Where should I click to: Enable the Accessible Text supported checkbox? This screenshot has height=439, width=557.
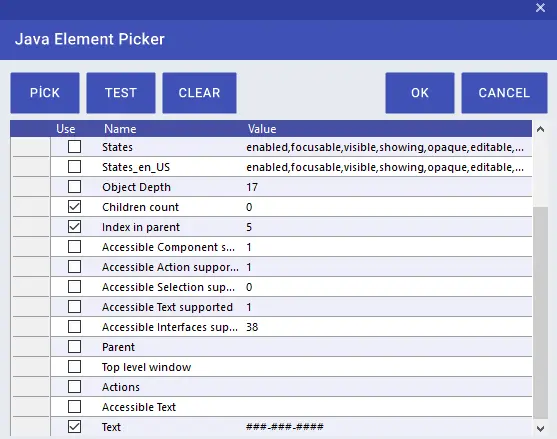coord(74,307)
